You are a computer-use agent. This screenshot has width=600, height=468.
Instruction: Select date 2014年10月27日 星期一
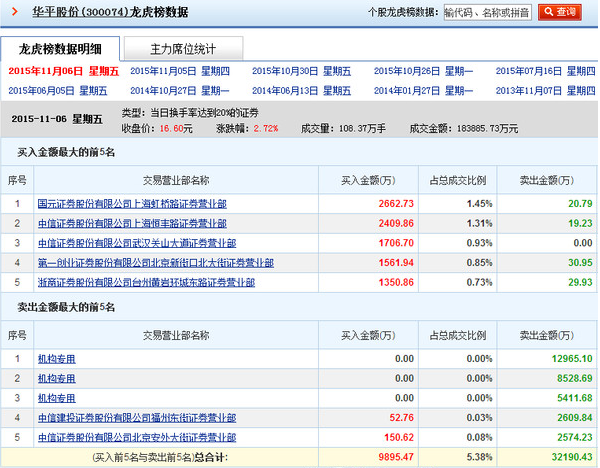(180, 91)
